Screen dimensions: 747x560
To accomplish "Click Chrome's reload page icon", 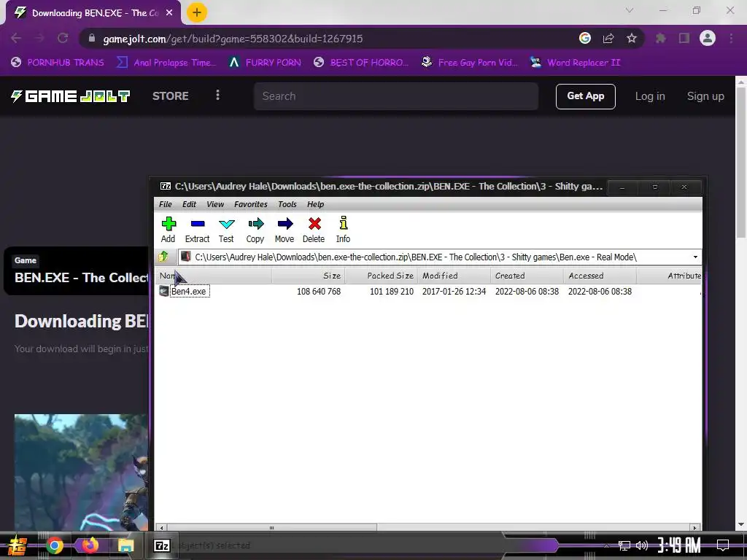I will 63,38.
